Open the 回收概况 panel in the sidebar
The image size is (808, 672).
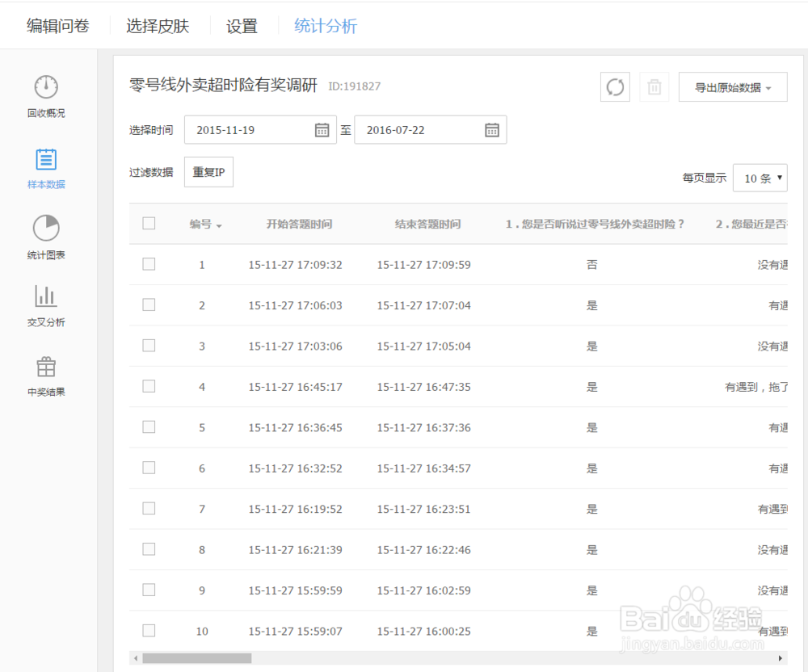pyautogui.click(x=46, y=95)
